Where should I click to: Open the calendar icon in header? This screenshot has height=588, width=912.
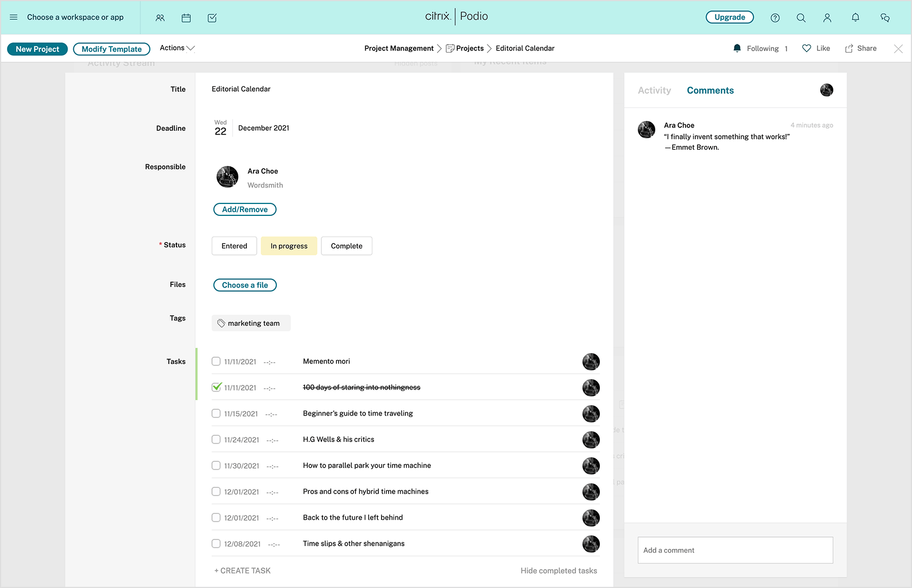186,18
